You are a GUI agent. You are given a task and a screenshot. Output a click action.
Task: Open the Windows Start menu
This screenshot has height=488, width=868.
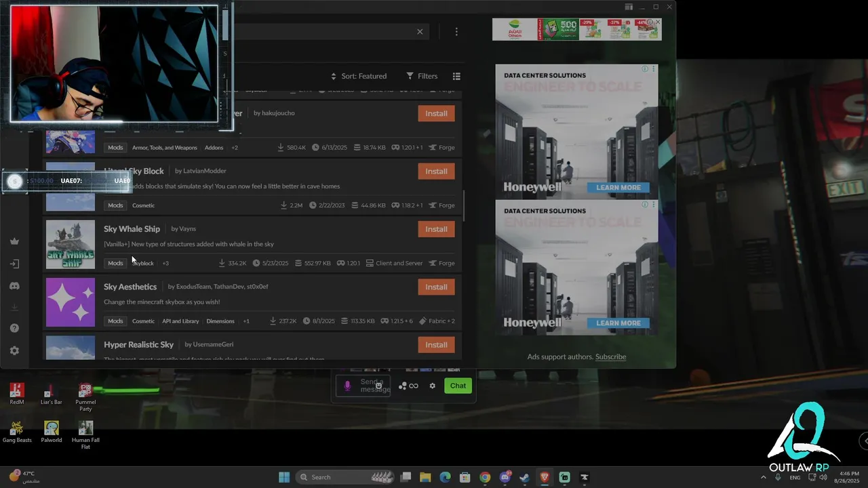pos(284,477)
